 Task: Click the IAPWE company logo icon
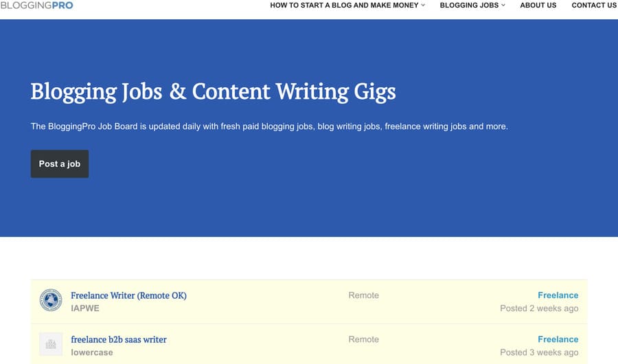51,301
